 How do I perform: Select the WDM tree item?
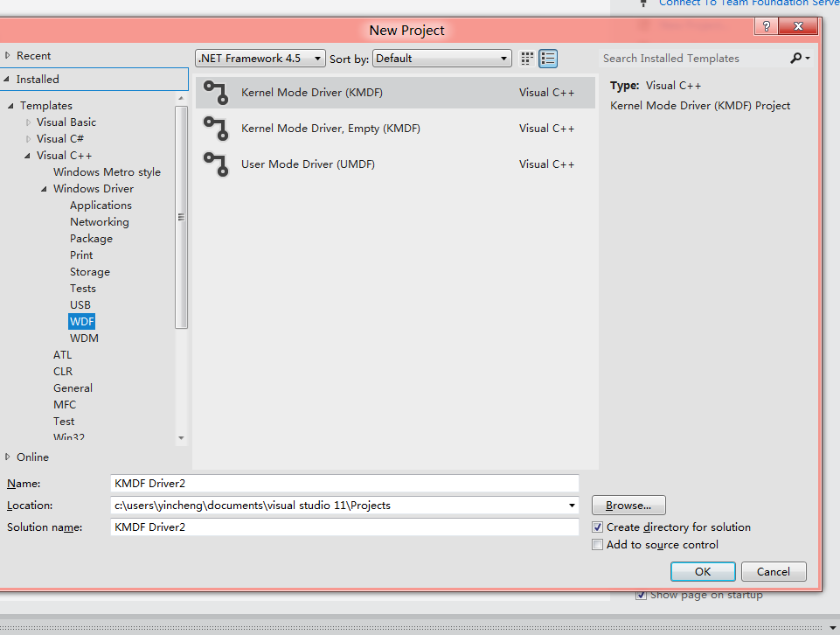tap(82, 338)
